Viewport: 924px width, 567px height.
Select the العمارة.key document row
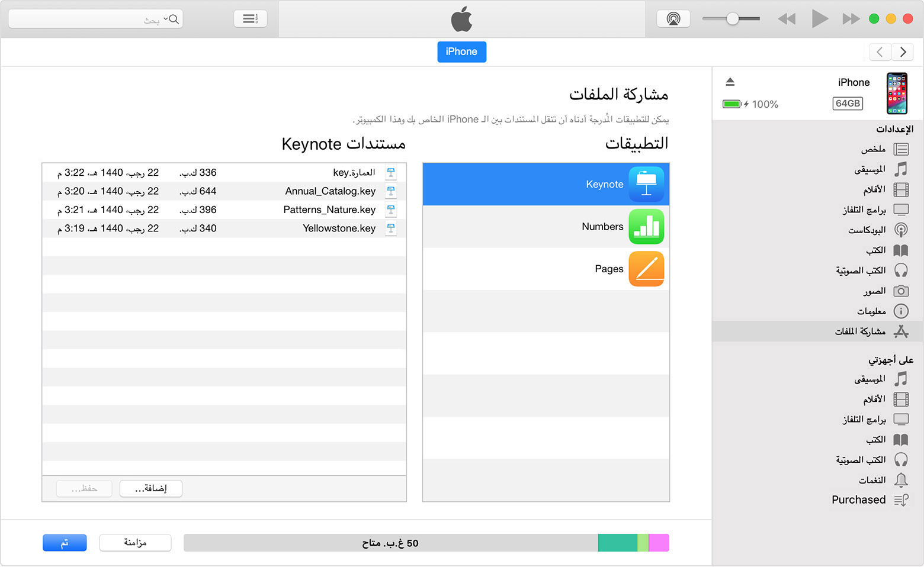tap(224, 172)
